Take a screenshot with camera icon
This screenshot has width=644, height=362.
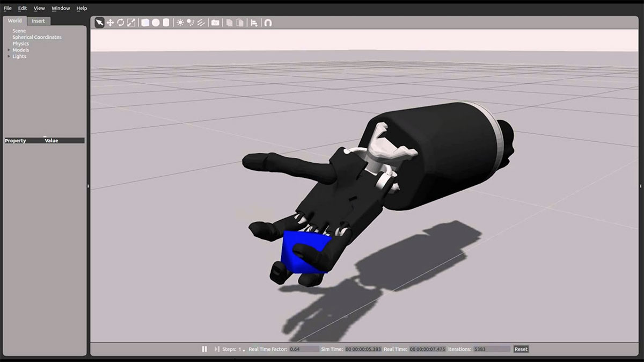(x=215, y=23)
